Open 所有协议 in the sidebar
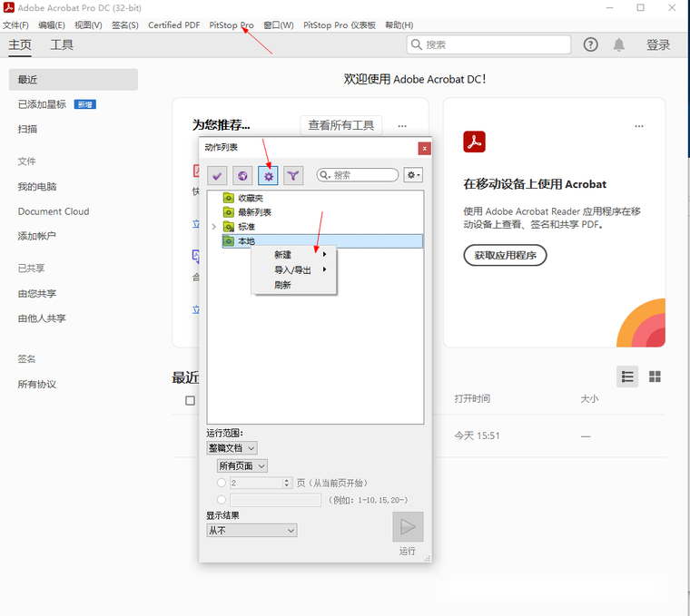Viewport: 690px width, 616px height. [x=37, y=385]
